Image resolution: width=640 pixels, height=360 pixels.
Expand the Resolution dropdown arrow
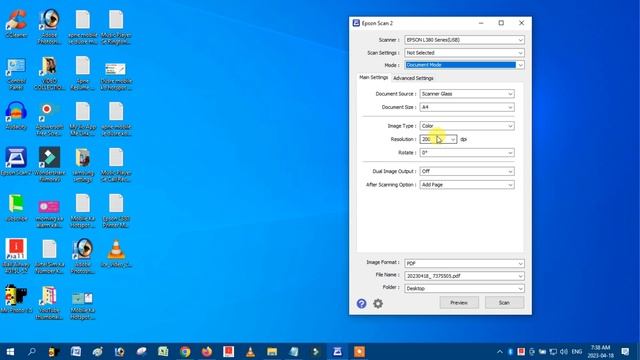pos(453,140)
